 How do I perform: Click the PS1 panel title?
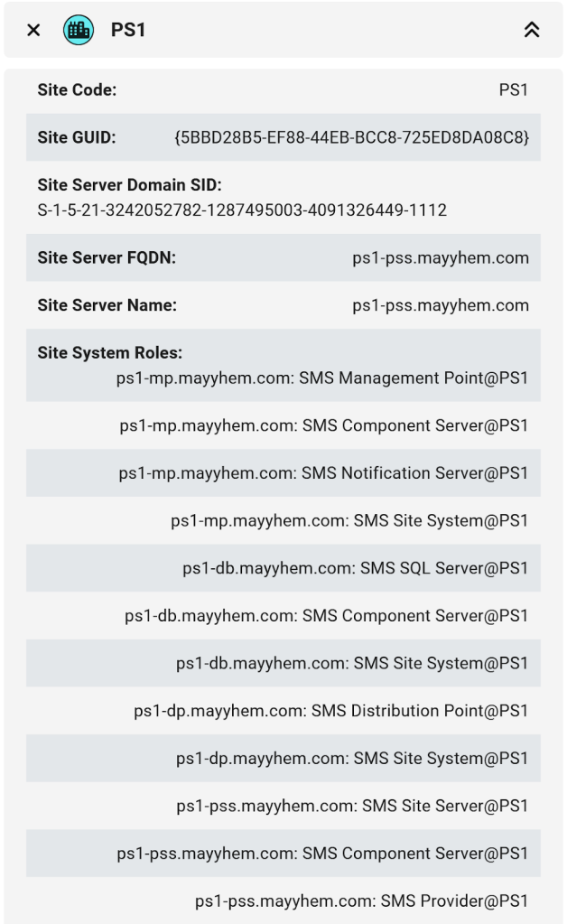(x=128, y=30)
